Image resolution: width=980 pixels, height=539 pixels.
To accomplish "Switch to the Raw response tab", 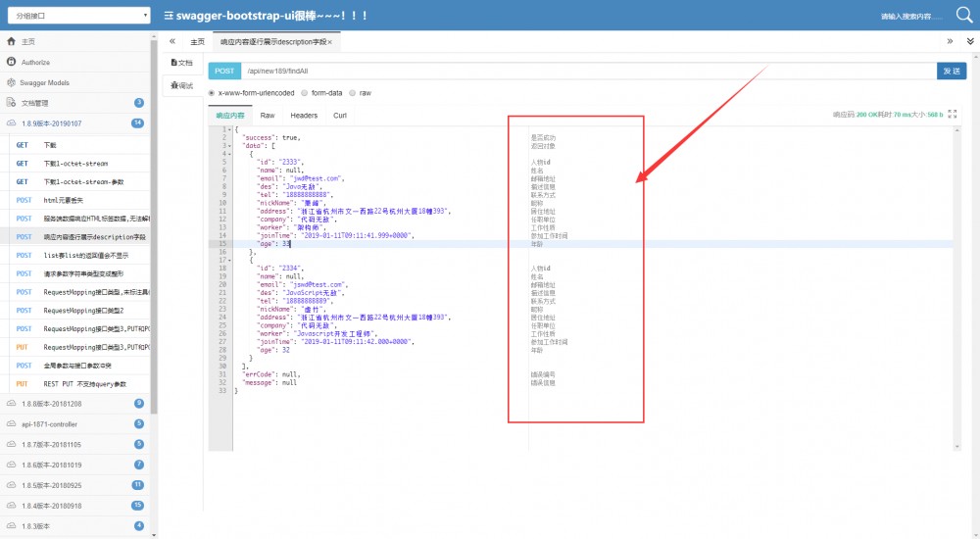I will click(x=268, y=115).
